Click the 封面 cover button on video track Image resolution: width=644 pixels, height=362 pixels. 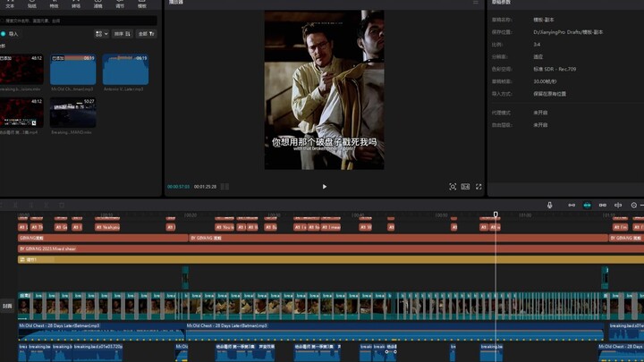click(x=7, y=306)
